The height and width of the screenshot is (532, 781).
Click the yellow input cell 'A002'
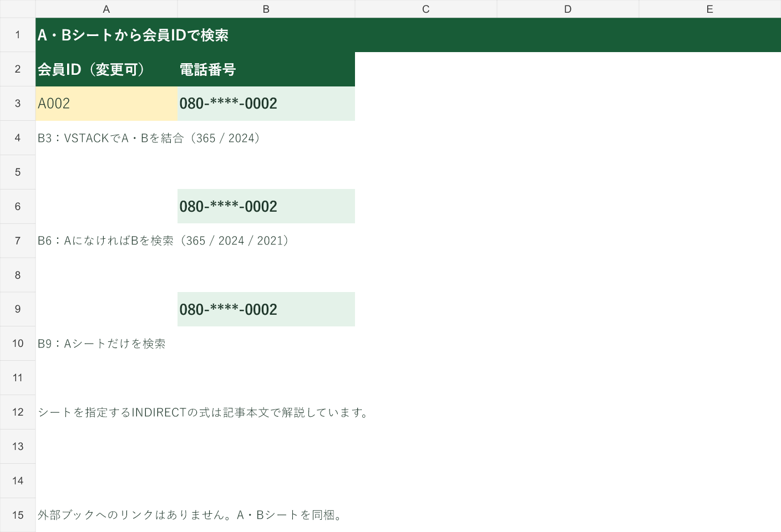tap(106, 104)
